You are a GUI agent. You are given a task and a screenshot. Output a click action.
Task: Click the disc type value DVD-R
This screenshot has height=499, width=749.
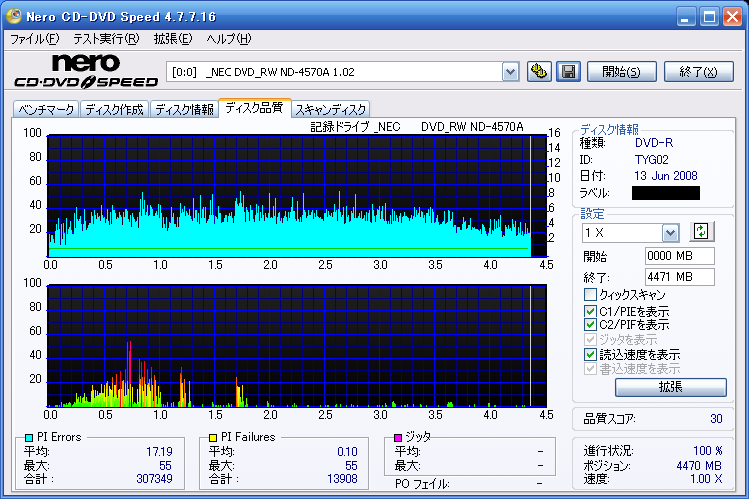654,143
